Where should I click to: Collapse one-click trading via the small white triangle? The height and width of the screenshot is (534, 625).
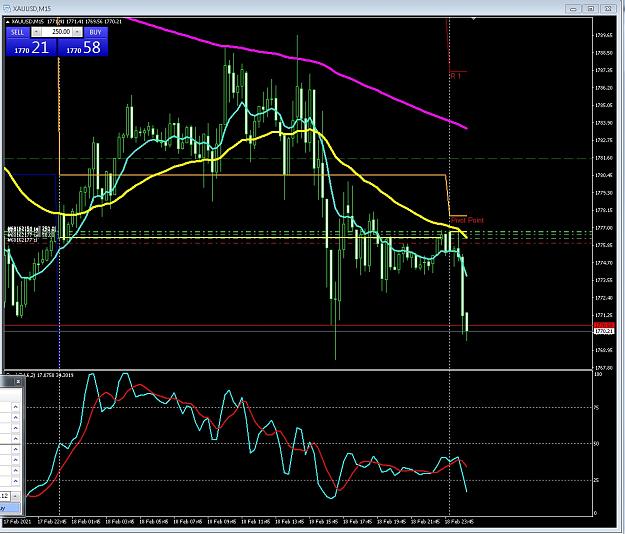pyautogui.click(x=8, y=22)
